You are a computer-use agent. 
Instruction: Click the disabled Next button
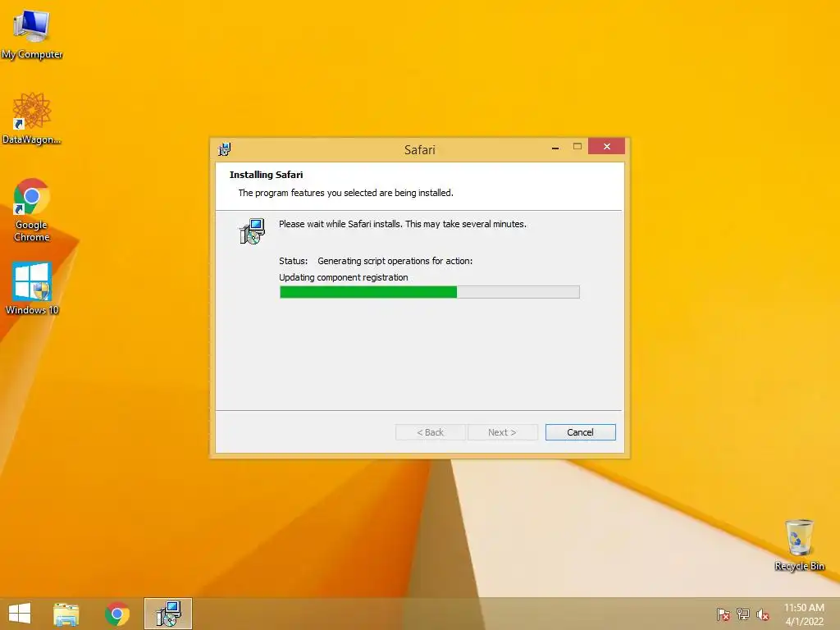pos(503,432)
